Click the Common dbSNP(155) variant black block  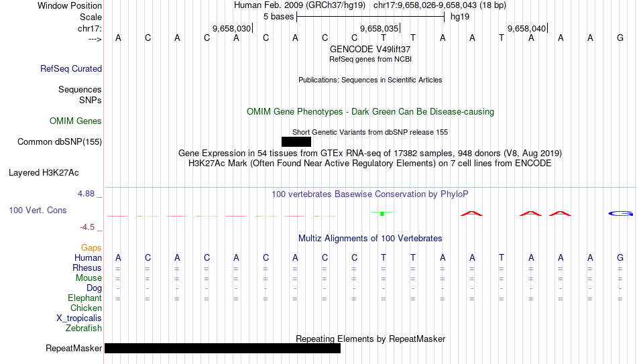click(296, 142)
